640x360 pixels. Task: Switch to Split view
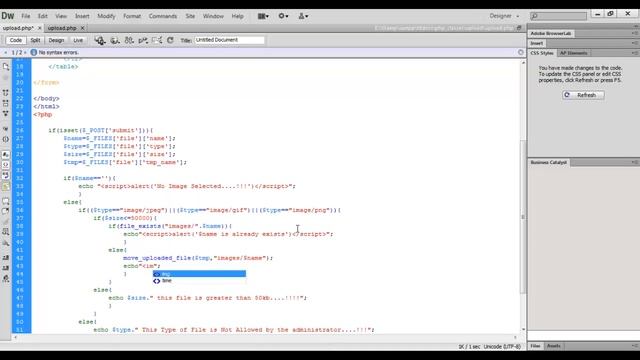tap(35, 40)
